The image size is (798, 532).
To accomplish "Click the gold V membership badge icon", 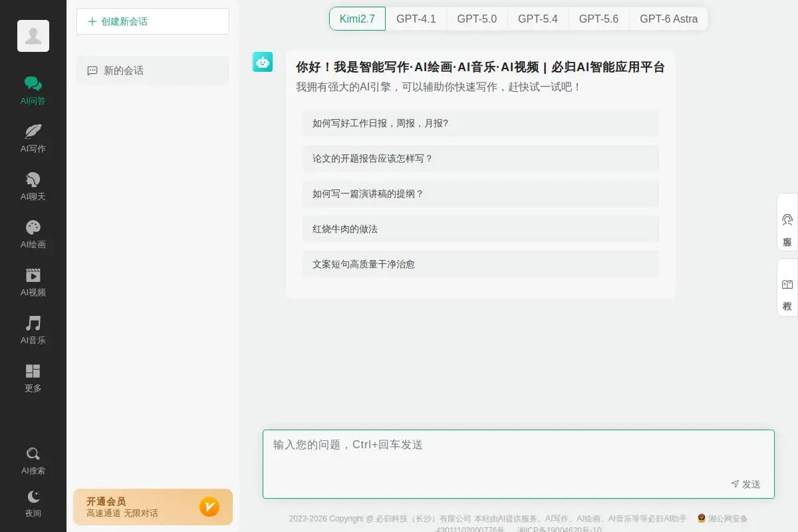I will coord(209,507).
